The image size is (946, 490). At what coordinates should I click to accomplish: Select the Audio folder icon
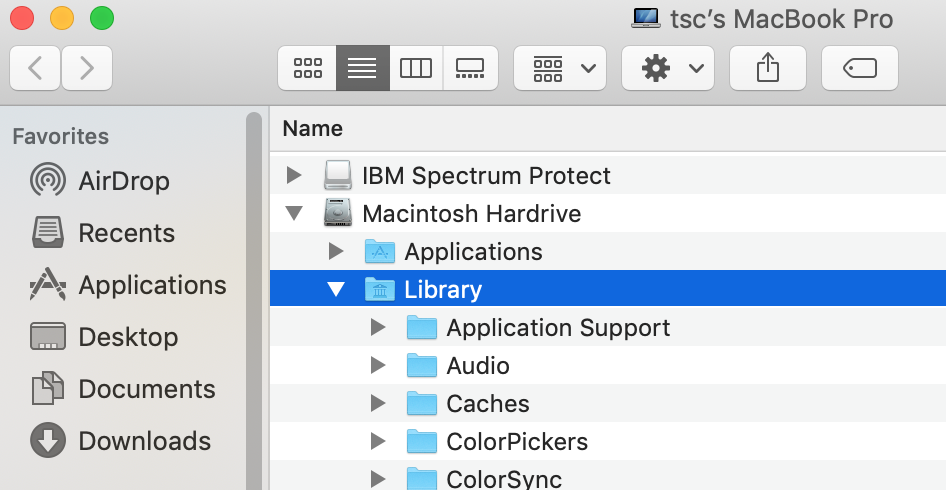pyautogui.click(x=422, y=366)
